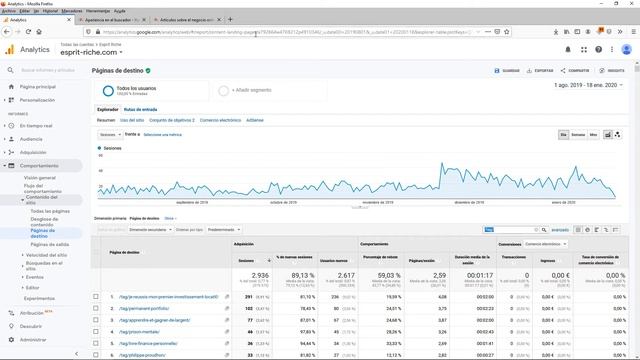The height and width of the screenshot is (360, 640).
Task: Open the Firefox hamburger menu
Action: click(x=633, y=31)
